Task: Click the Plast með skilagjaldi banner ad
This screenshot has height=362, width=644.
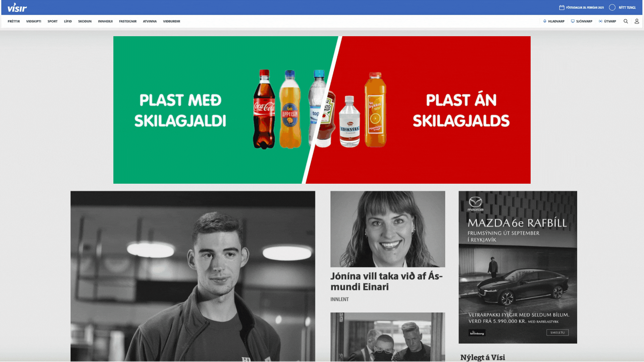Action: [322, 110]
